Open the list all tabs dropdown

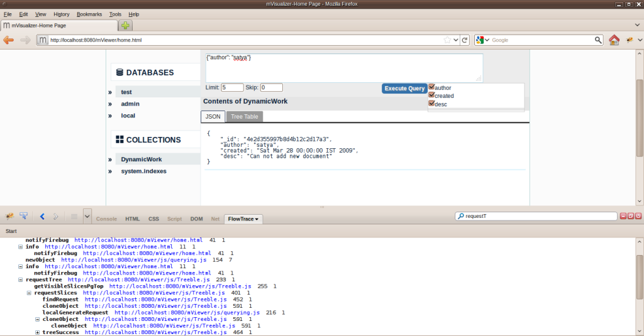coord(638,26)
